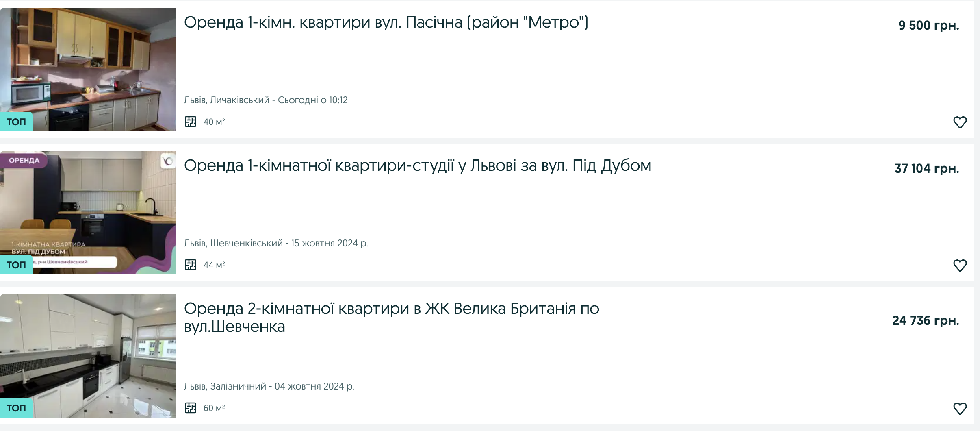Viewport: 980px width, 431px height.
Task: Open the dark-blue kitchen studio photo
Action: [x=88, y=213]
